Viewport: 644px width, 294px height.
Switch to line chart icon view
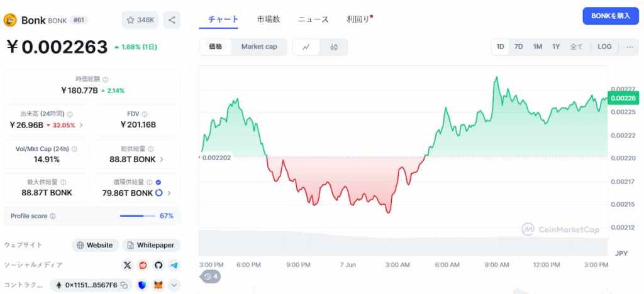pos(306,46)
